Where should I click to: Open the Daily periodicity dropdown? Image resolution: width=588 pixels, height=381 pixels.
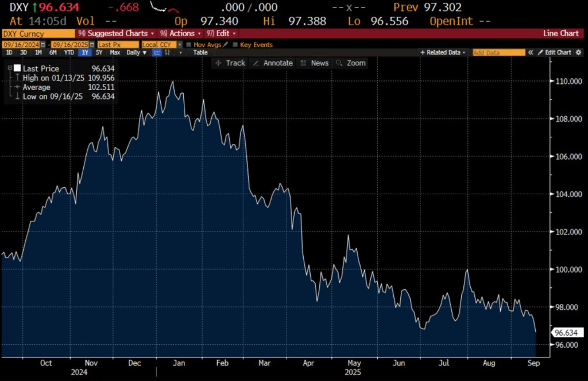tap(137, 52)
